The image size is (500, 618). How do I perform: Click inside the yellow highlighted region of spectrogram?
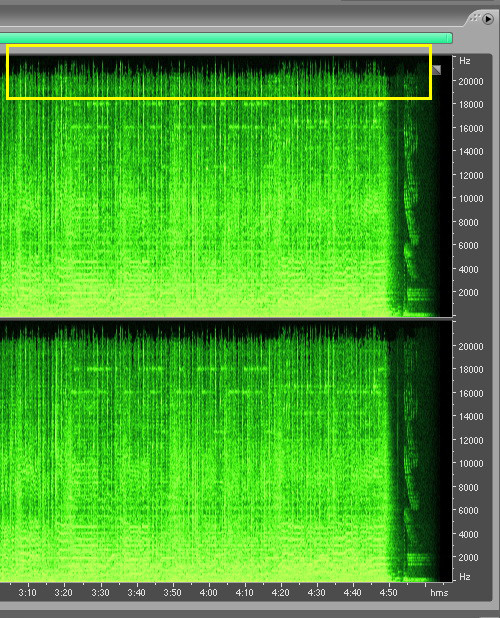(219, 72)
